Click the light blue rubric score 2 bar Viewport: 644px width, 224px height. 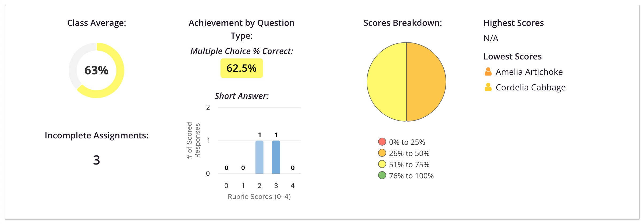(x=259, y=157)
